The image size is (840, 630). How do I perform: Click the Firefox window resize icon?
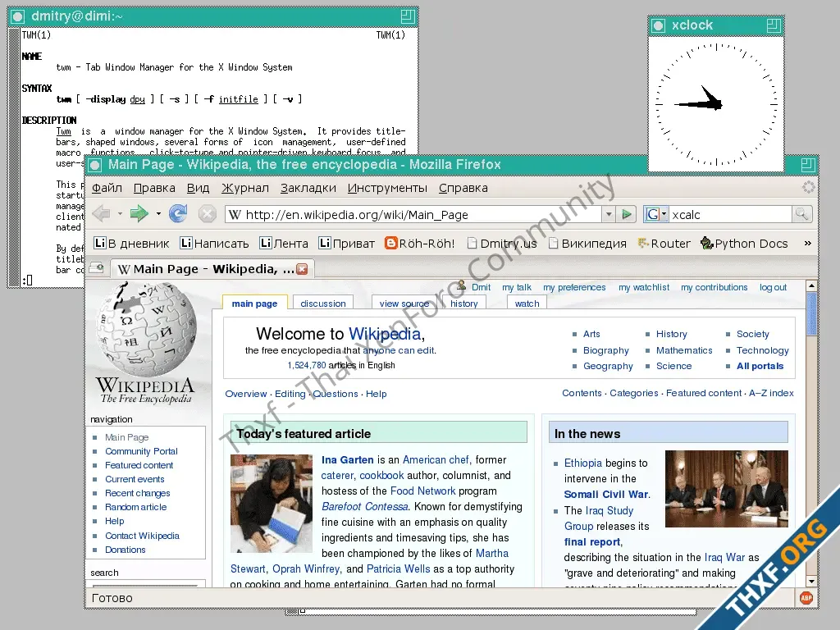808,165
